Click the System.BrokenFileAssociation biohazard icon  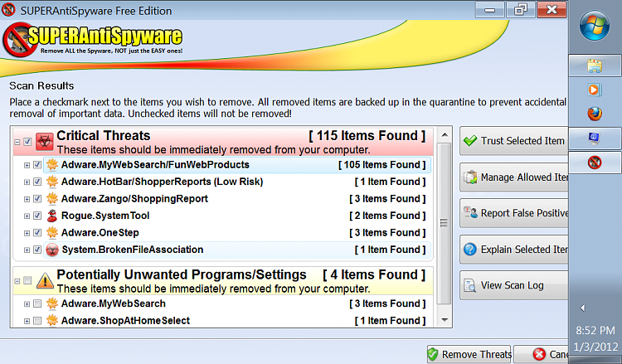52,250
